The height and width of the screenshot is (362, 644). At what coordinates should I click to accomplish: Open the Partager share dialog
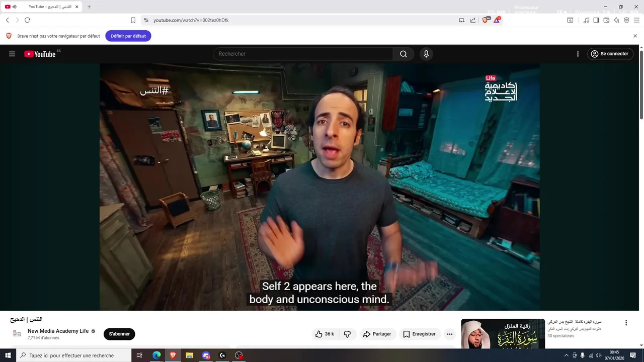pos(377,334)
